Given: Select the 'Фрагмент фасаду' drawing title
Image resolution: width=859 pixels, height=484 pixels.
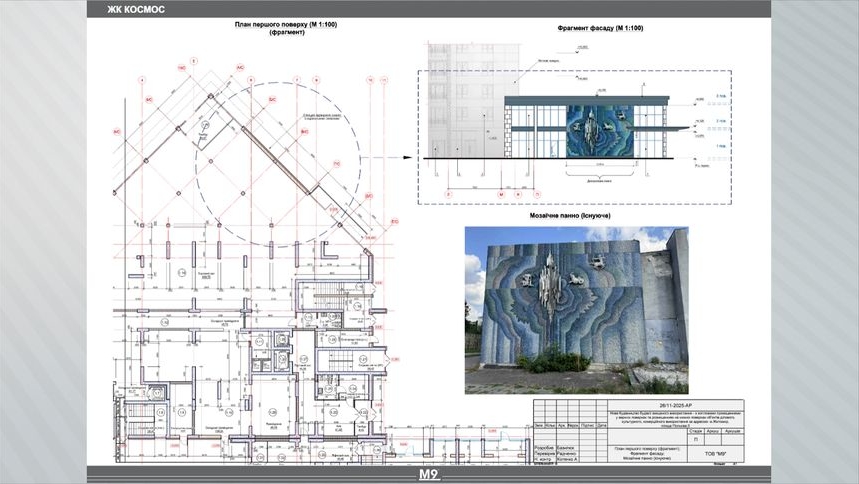Looking at the screenshot, I should point(600,28).
